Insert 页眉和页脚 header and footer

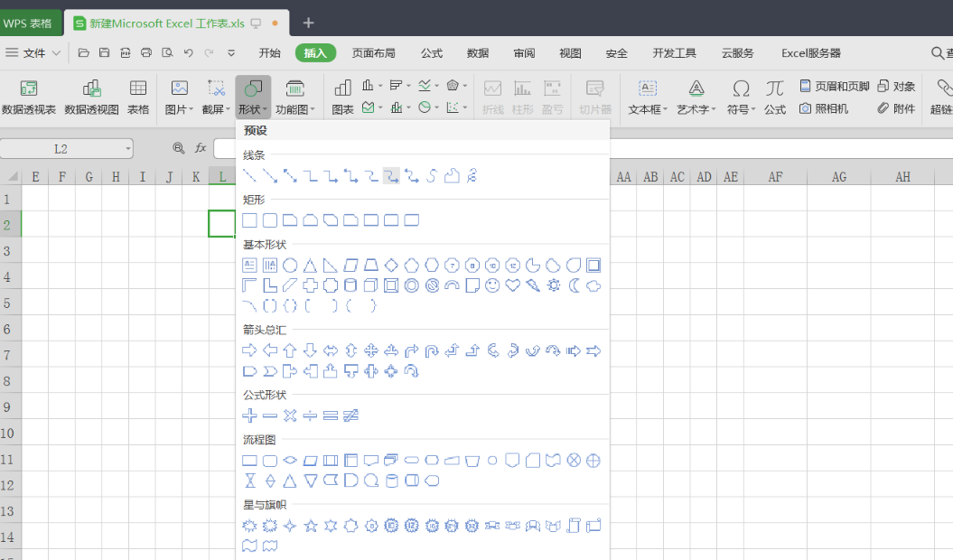835,87
